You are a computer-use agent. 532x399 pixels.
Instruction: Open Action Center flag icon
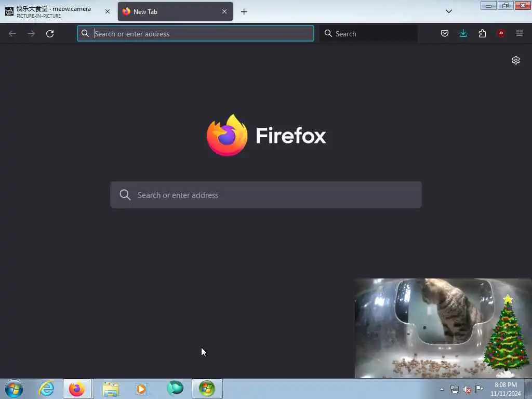tap(479, 389)
